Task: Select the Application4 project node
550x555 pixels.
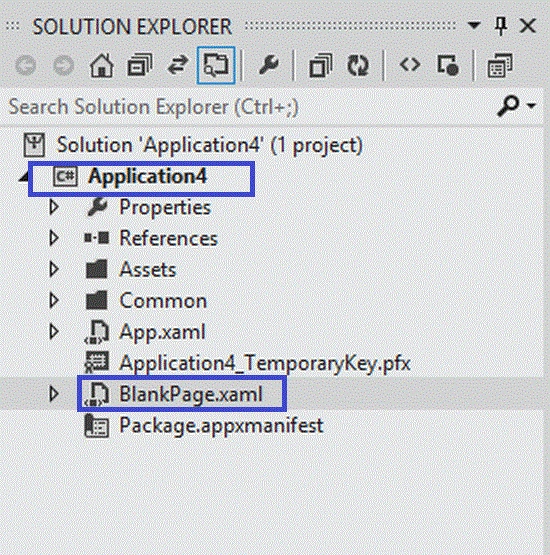Action: [141, 178]
